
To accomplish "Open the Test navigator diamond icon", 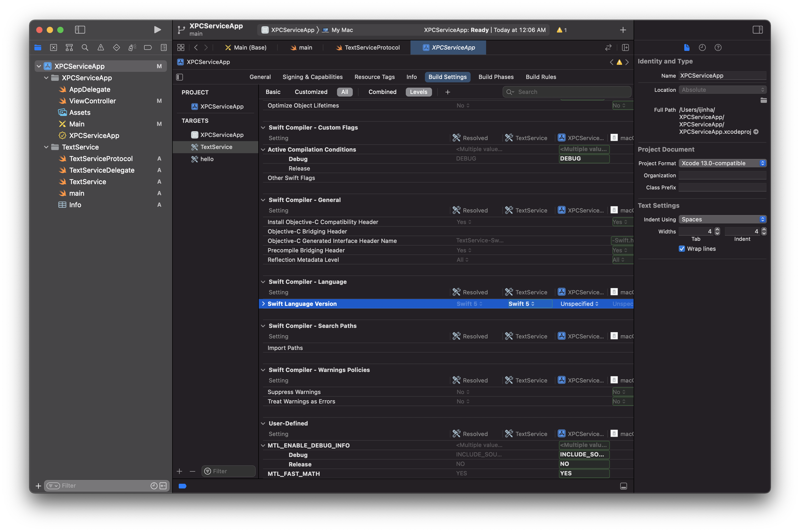I will coord(117,47).
